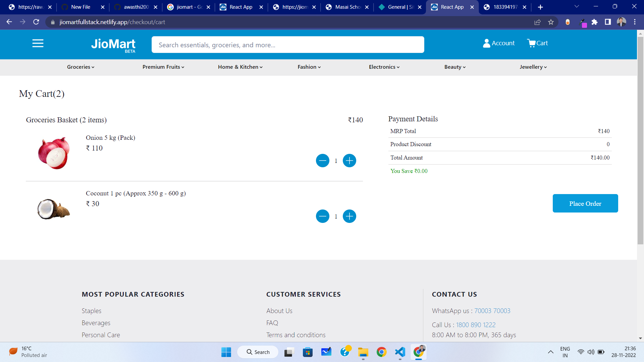Click the Place Order button
The image size is (644, 362).
coord(585,203)
